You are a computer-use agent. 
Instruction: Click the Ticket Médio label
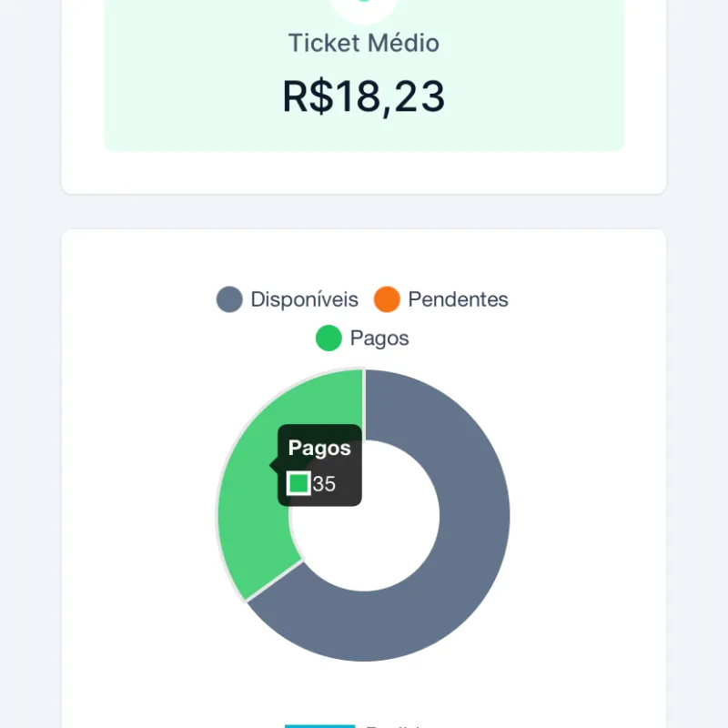(x=364, y=43)
